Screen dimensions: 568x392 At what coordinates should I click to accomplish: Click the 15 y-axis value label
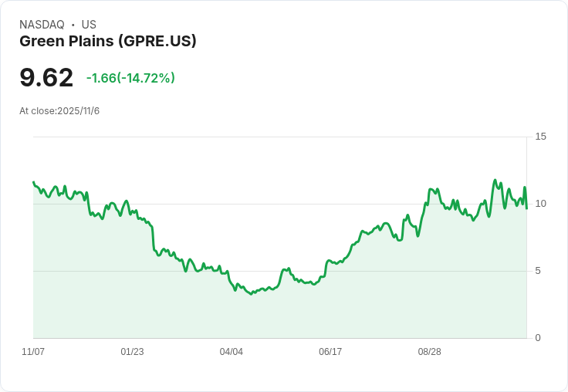coord(540,137)
